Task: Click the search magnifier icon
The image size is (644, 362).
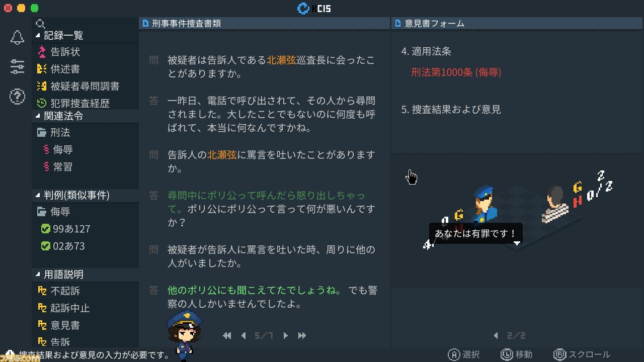Action: point(41,24)
